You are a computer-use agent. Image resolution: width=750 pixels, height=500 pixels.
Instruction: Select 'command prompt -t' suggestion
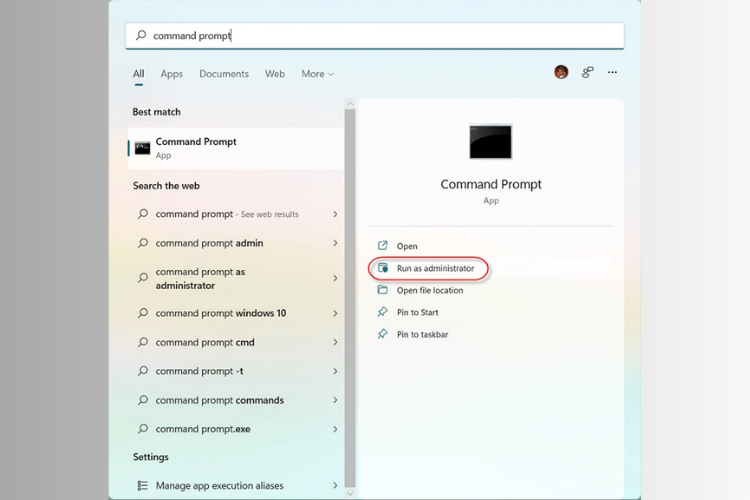point(236,371)
